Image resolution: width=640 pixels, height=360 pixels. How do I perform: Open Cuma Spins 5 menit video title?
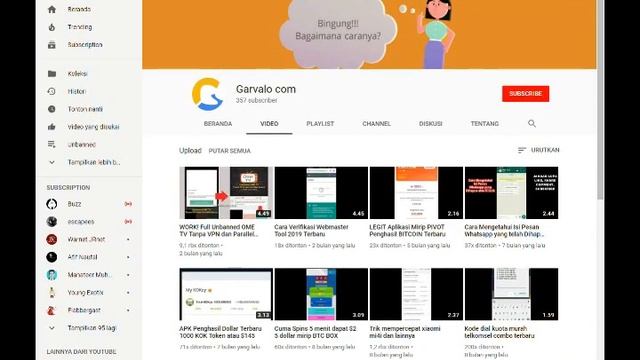pos(315,332)
